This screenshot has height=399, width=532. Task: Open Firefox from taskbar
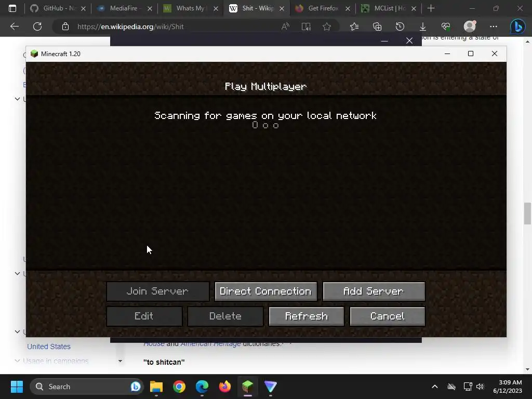click(x=224, y=387)
